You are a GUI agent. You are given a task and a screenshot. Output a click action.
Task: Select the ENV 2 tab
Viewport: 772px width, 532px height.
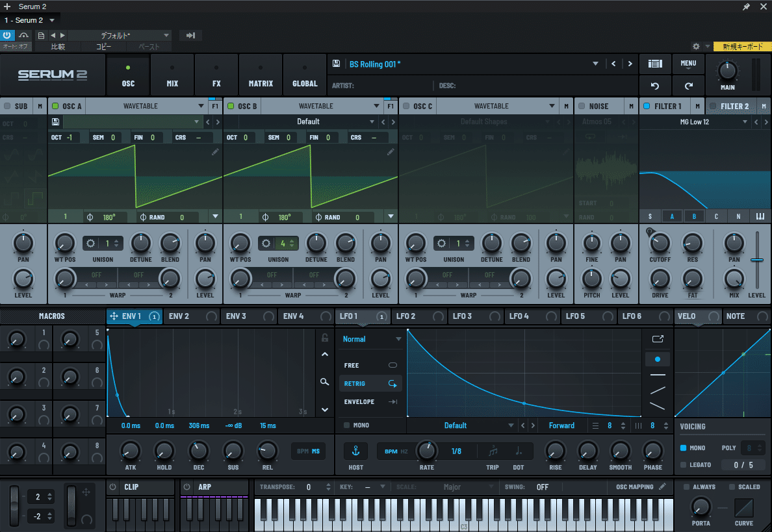pos(192,316)
